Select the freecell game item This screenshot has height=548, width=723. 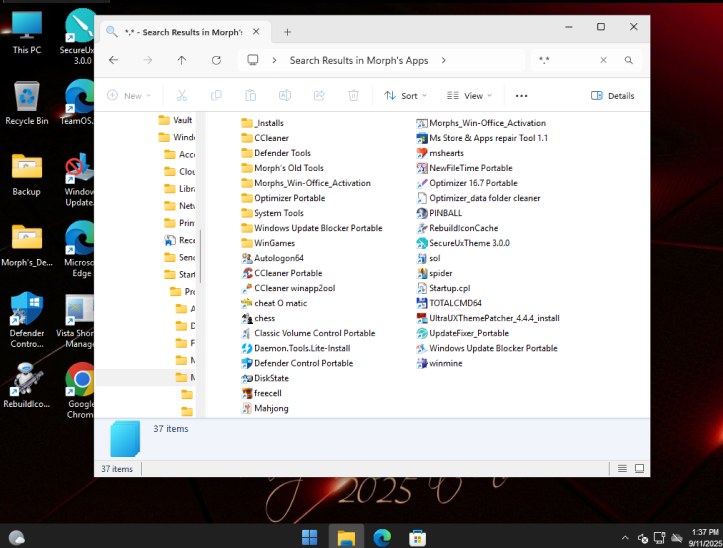pos(261,393)
